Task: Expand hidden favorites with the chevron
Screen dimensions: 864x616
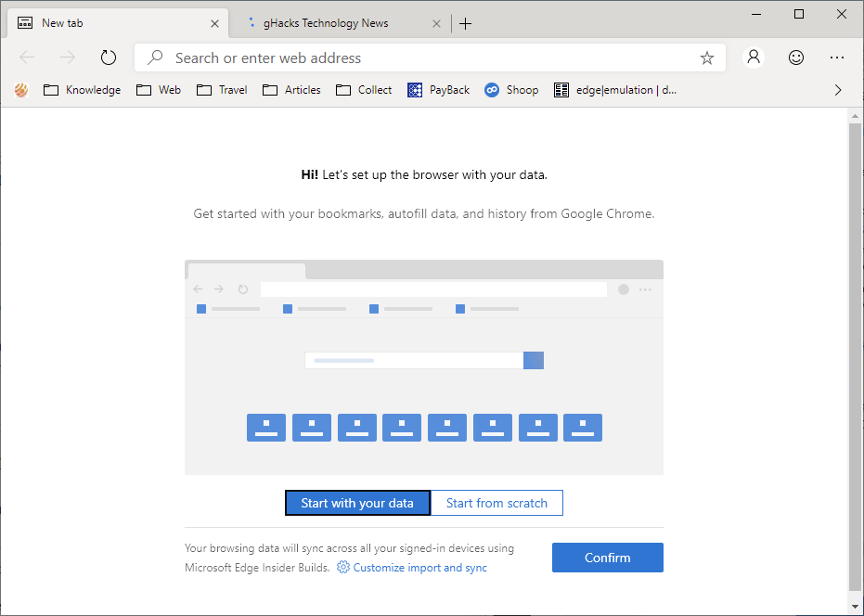Action: coord(838,89)
